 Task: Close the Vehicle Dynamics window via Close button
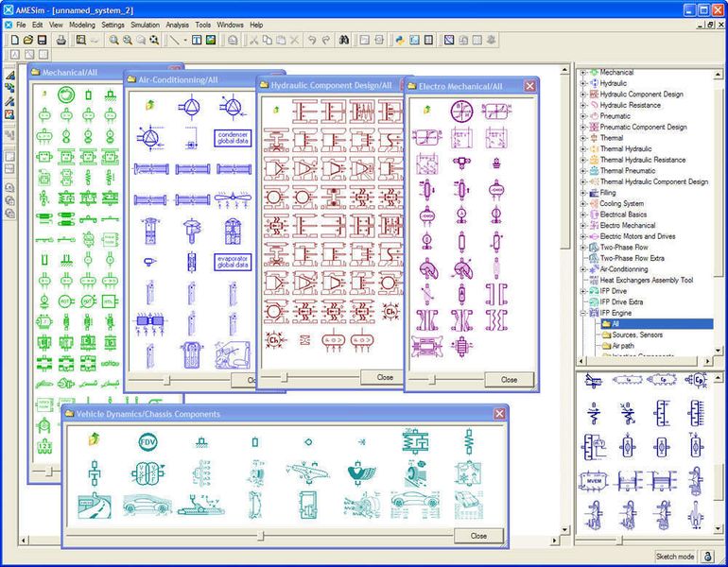(478, 536)
